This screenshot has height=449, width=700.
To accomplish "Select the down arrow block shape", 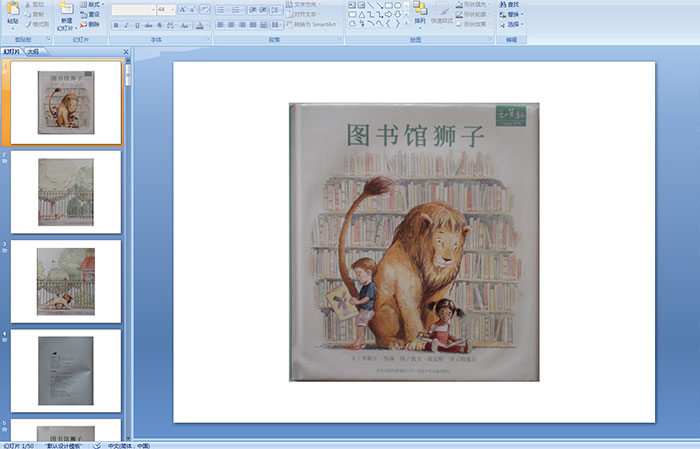I will pos(397,15).
